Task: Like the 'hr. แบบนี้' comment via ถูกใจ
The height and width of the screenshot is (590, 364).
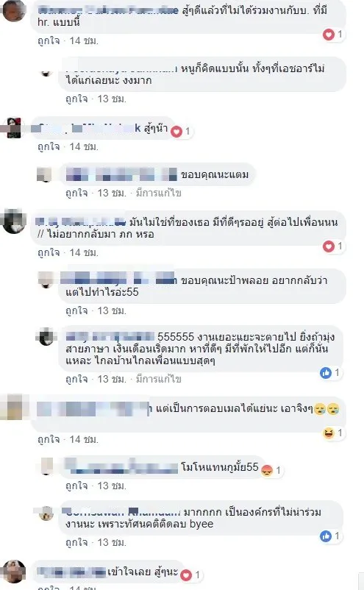Action: click(x=49, y=40)
